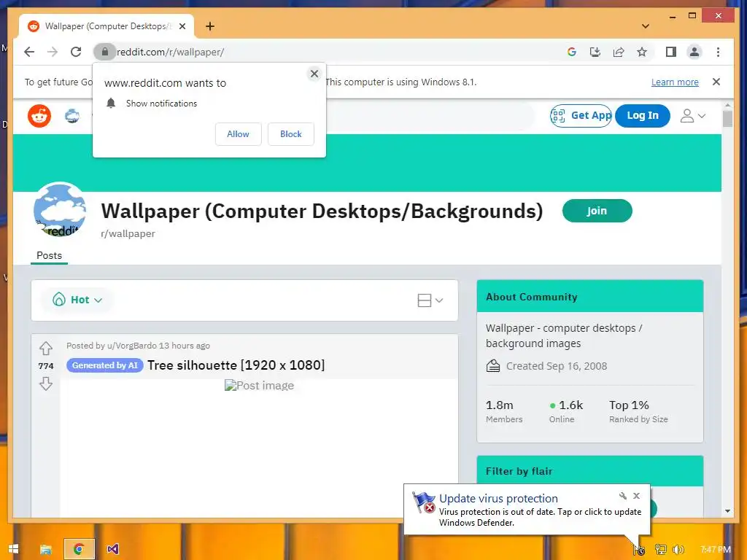The height and width of the screenshot is (560, 747).
Task: Open the browser side panel
Action: point(671,52)
